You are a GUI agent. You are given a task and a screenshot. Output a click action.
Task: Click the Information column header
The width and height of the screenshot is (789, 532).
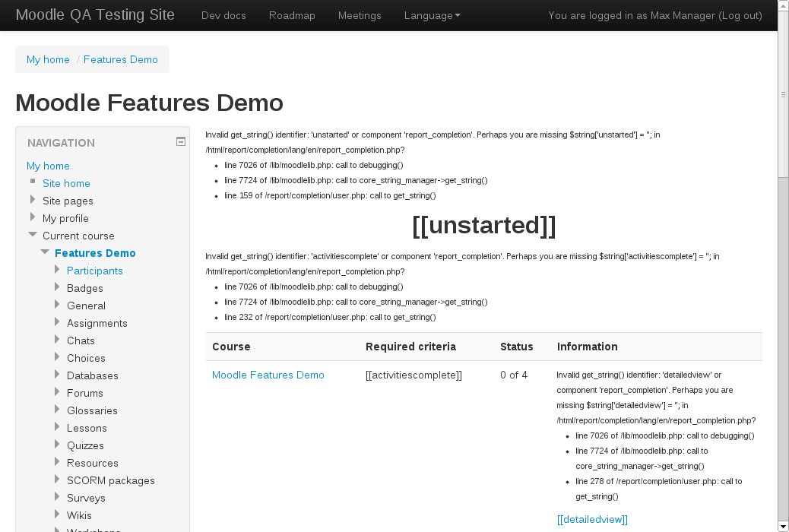588,347
